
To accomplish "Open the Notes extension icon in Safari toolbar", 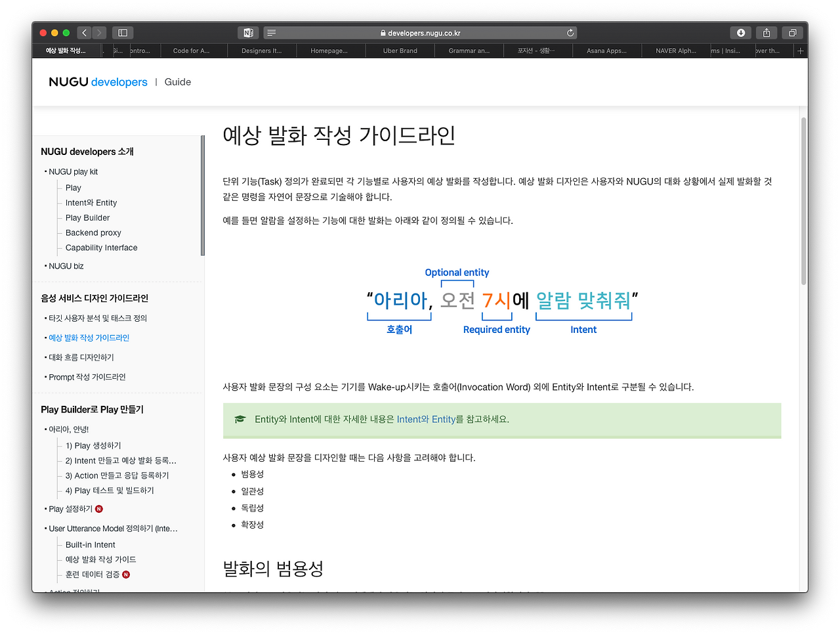I will click(x=248, y=32).
